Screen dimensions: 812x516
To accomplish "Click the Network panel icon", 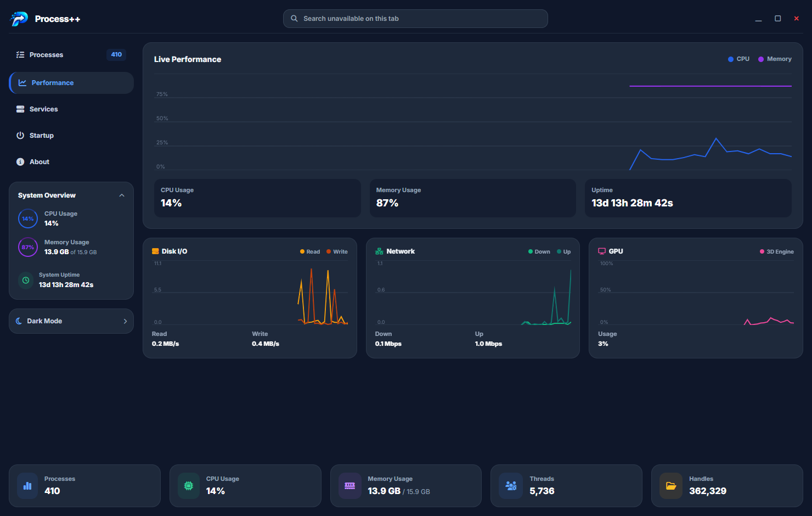I will 379,251.
